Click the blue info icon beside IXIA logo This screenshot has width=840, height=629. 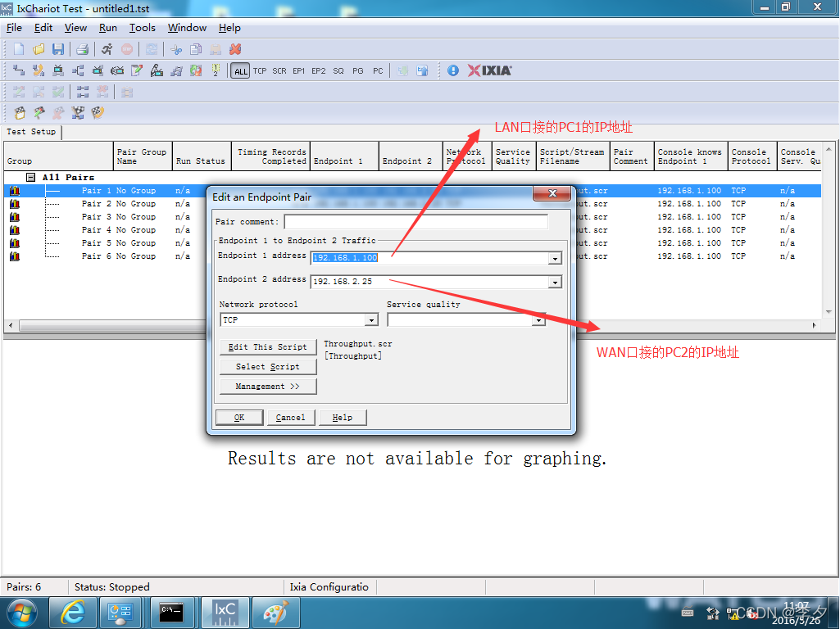pyautogui.click(x=453, y=71)
